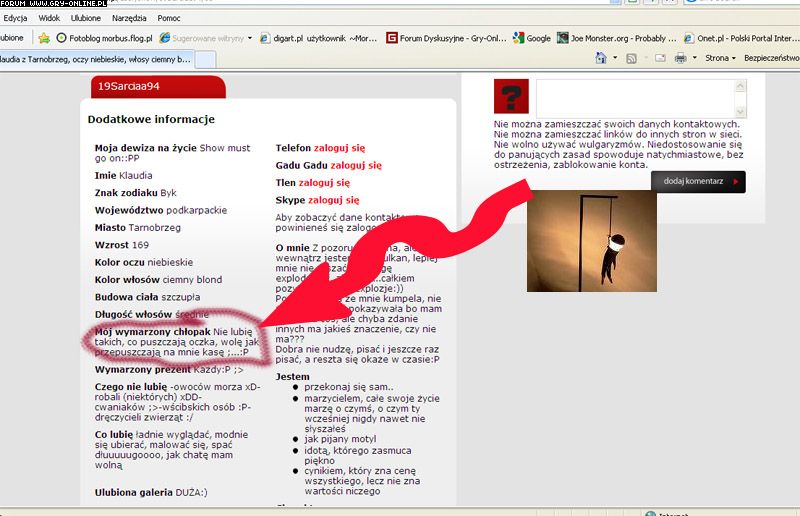The image size is (800, 516).
Task: Open the Edycja menu
Action: pyautogui.click(x=15, y=18)
